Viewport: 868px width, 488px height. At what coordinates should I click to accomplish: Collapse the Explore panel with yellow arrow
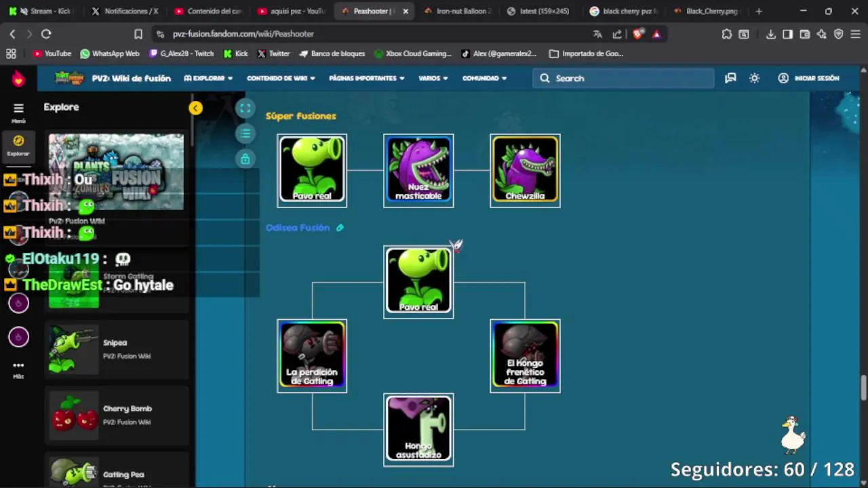click(195, 108)
